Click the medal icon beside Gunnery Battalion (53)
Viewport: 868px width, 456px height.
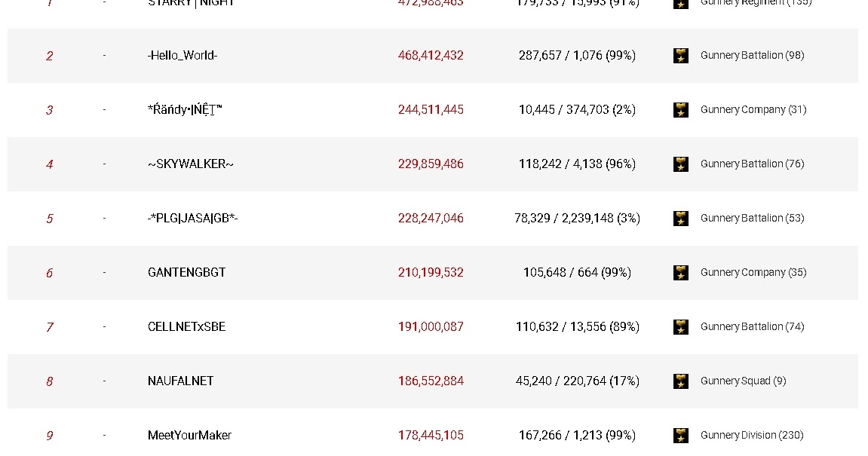coord(680,219)
